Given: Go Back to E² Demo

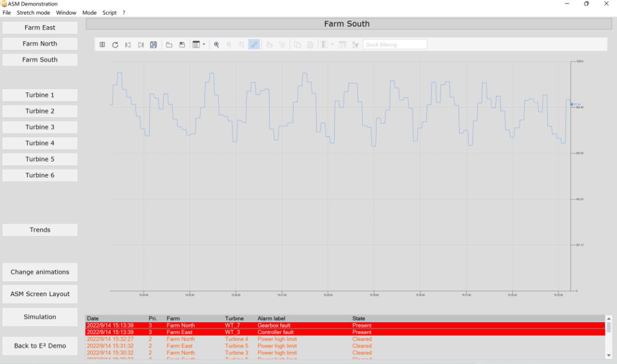Looking at the screenshot, I should point(39,346).
